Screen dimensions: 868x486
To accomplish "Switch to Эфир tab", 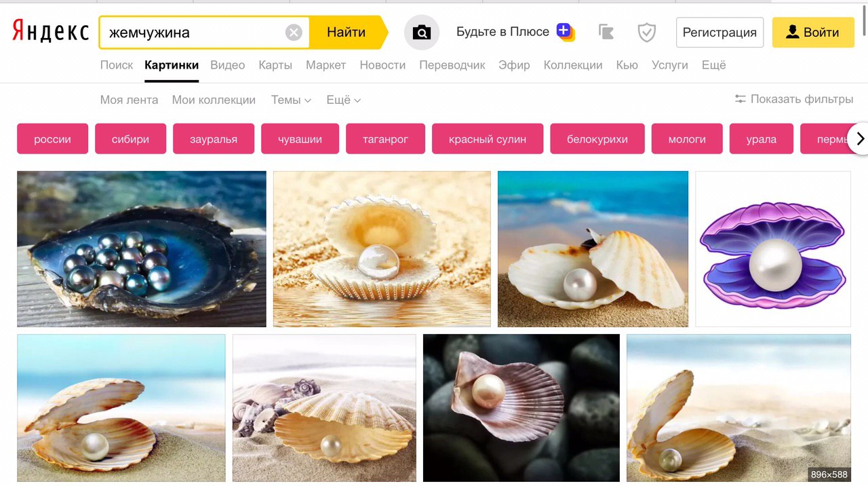I will [x=514, y=65].
